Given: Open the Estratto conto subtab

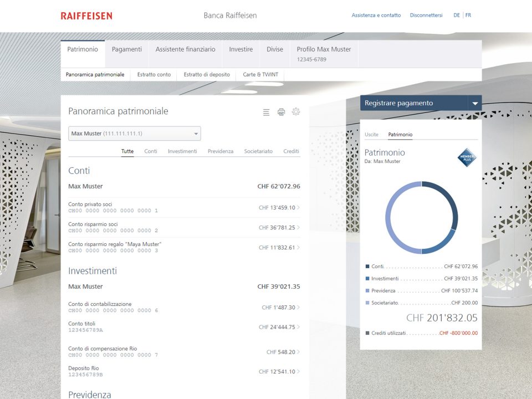Looking at the screenshot, I should click(x=154, y=74).
